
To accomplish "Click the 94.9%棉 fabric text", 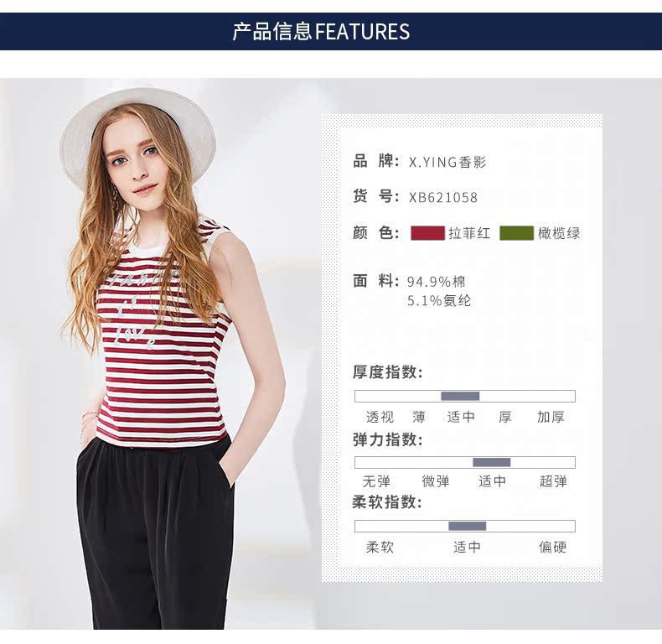I will click(437, 282).
